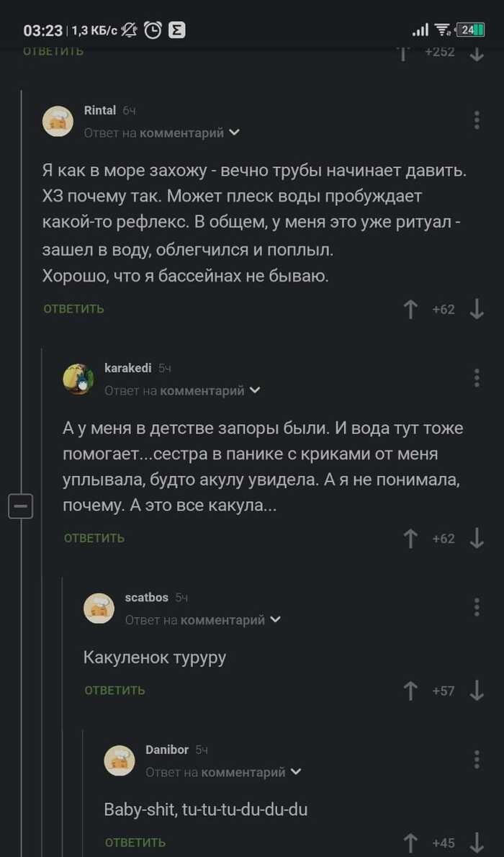Open the комментарий chevron under karakedi's name

tap(256, 390)
